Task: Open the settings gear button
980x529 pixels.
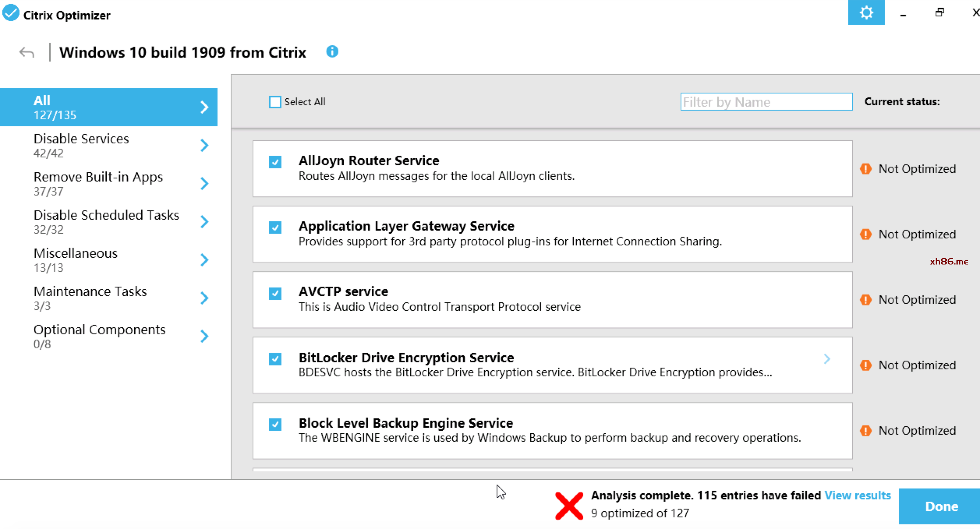Action: [866, 12]
